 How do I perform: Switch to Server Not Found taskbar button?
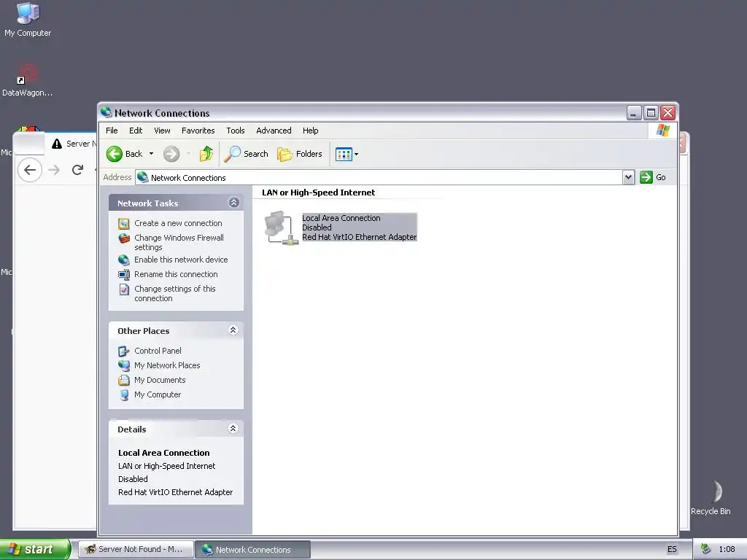[x=136, y=549]
